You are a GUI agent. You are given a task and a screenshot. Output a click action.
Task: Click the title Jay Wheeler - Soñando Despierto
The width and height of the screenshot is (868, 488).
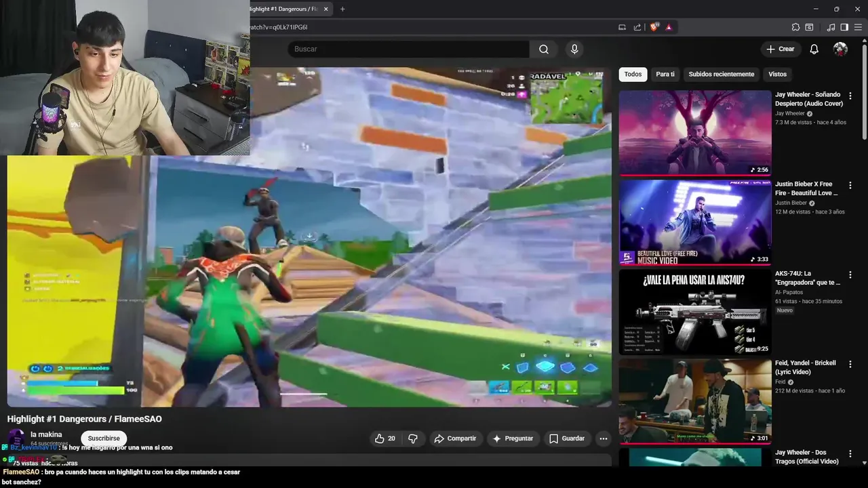click(808, 99)
